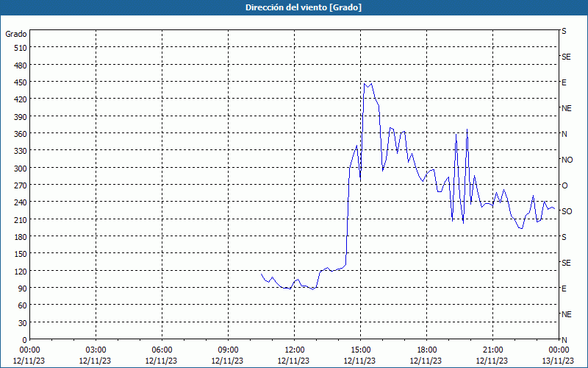The width and height of the screenshot is (588, 368).
Task: Select the 0 y-axis origin label
Action: pyautogui.click(x=25, y=340)
